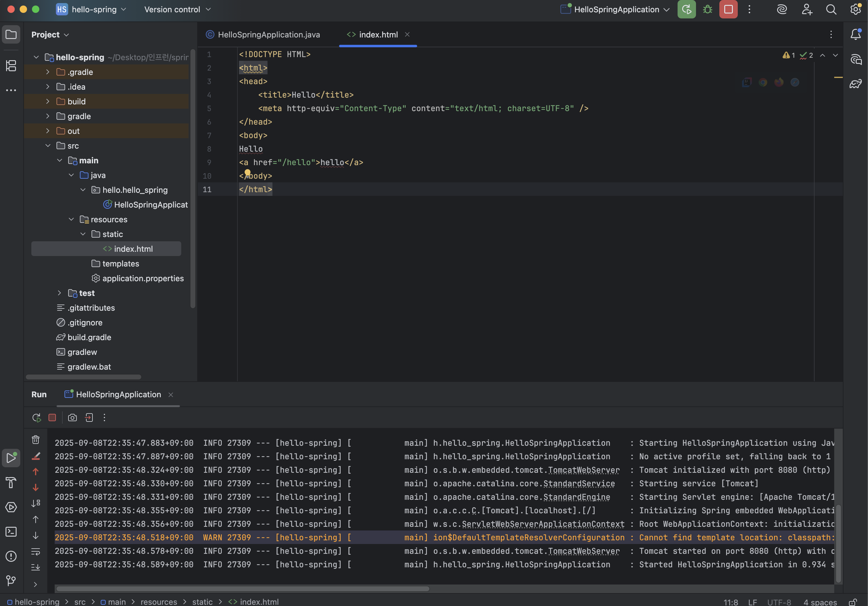Image resolution: width=868 pixels, height=606 pixels.
Task: Open the Structure tool window icon
Action: tap(11, 66)
